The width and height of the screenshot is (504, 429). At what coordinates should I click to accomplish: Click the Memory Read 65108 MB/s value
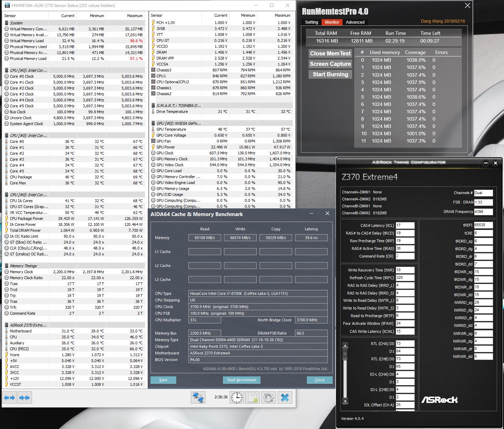(205, 238)
